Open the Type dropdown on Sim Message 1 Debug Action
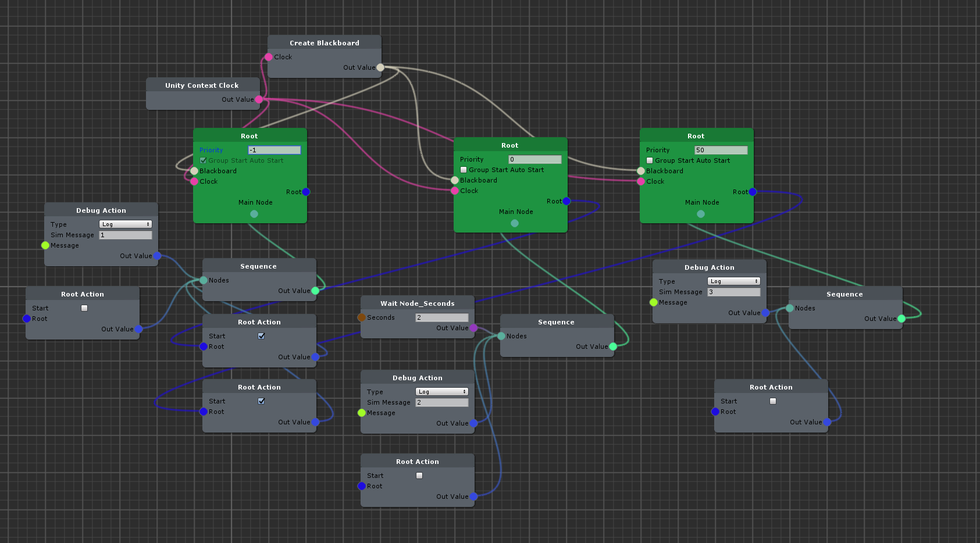Screen dimensions: 980x543 point(125,224)
